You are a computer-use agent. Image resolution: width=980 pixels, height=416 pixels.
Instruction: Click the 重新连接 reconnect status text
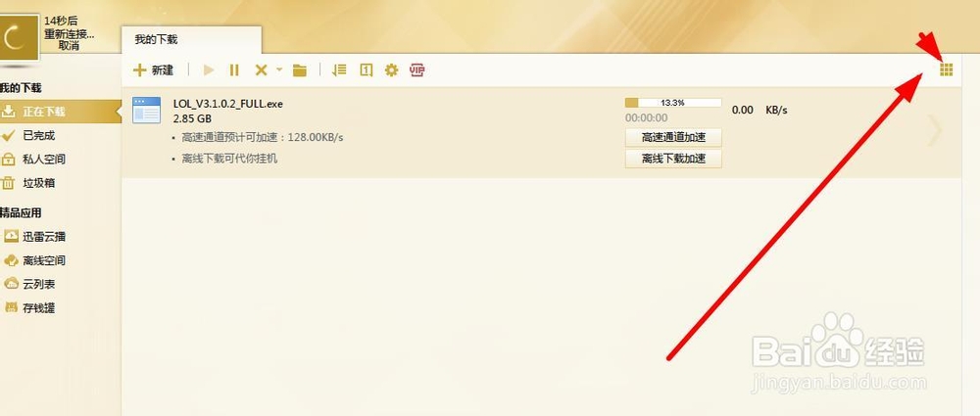pyautogui.click(x=69, y=33)
